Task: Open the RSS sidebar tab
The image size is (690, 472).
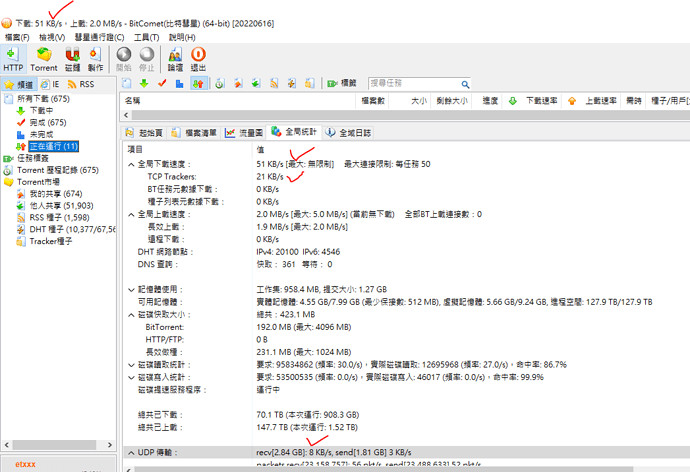Action: pos(82,85)
